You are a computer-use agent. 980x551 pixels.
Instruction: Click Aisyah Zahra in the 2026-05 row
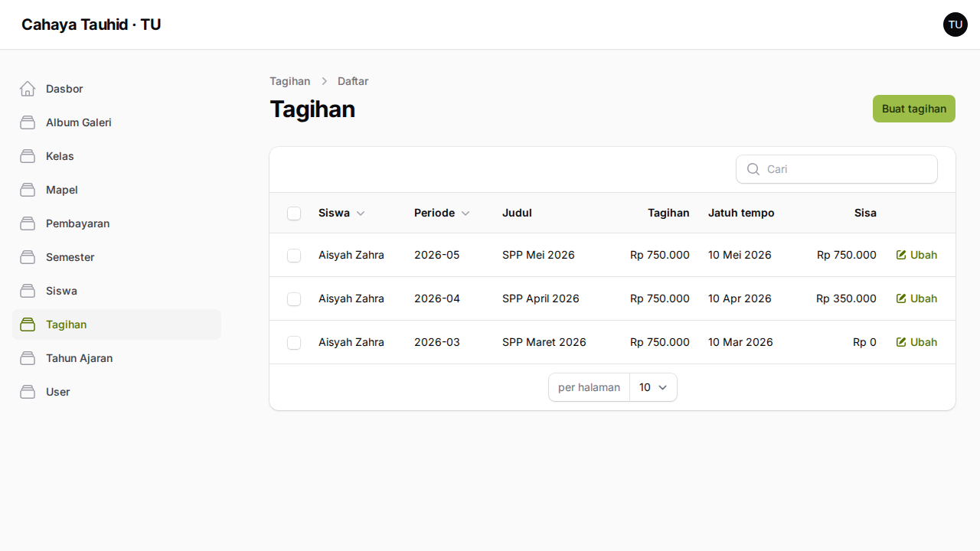351,255
